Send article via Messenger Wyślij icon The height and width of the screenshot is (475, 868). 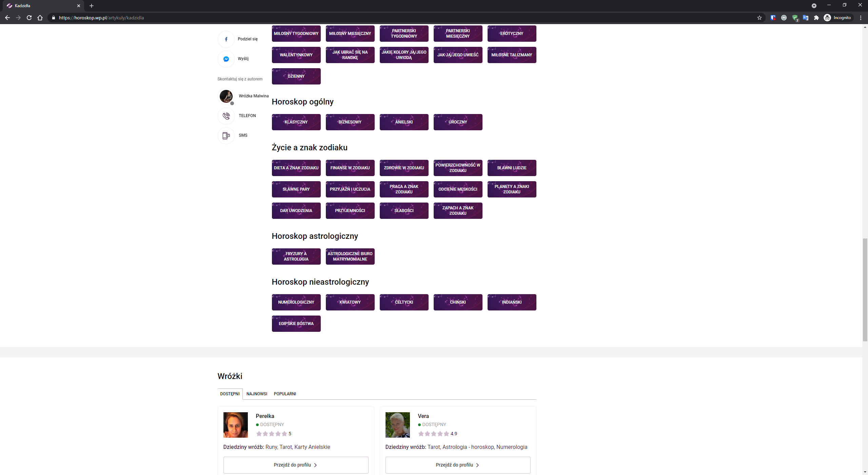click(226, 59)
